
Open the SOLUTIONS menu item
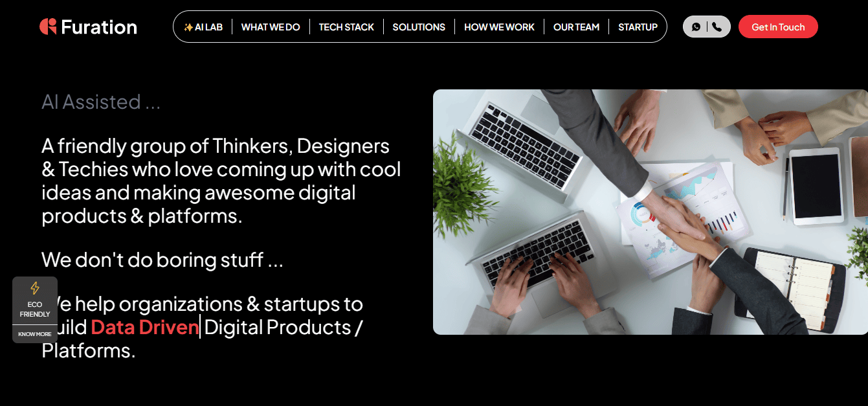(x=419, y=27)
